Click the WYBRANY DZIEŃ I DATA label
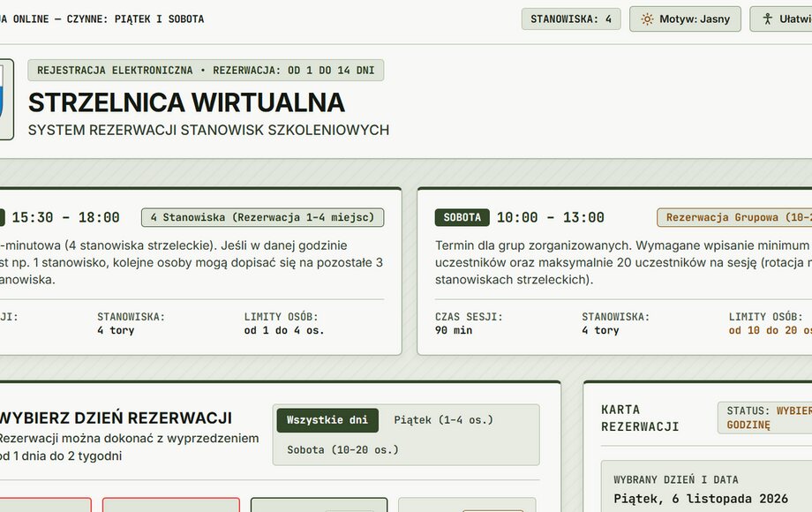812x512 pixels. (x=676, y=479)
